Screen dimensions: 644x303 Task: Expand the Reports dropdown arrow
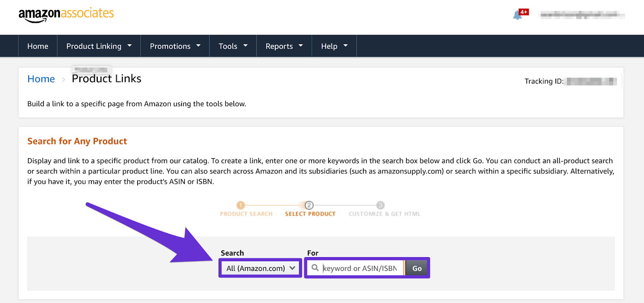[301, 46]
